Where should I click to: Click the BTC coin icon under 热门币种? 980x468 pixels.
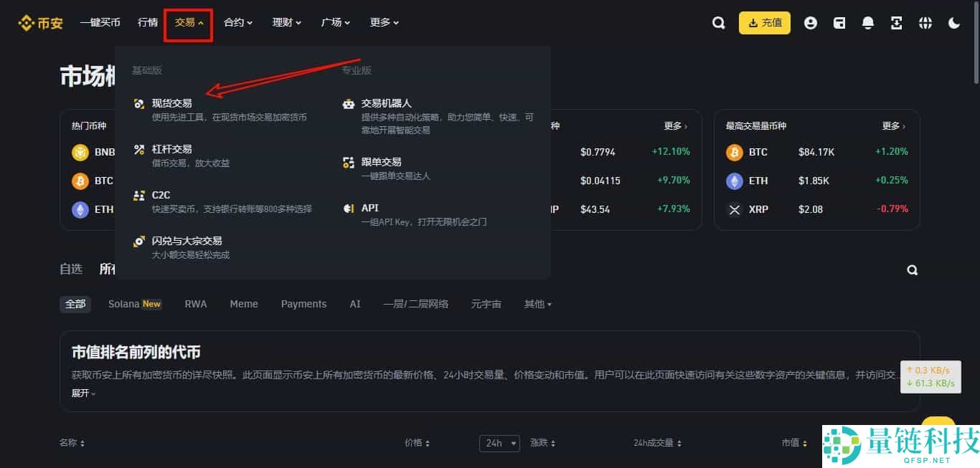pos(80,181)
